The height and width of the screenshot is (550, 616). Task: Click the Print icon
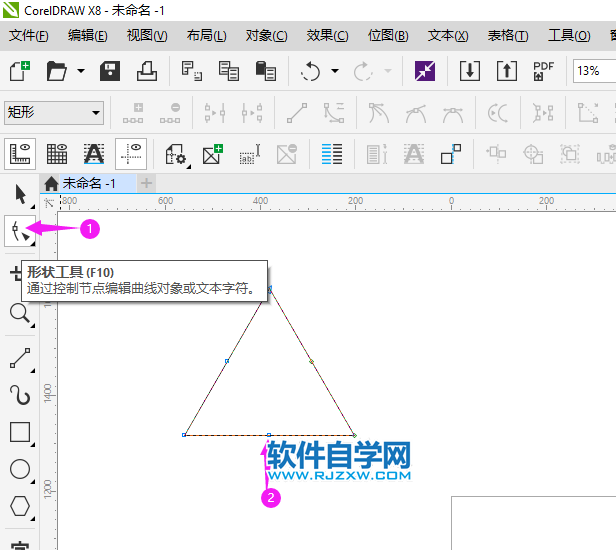point(146,71)
